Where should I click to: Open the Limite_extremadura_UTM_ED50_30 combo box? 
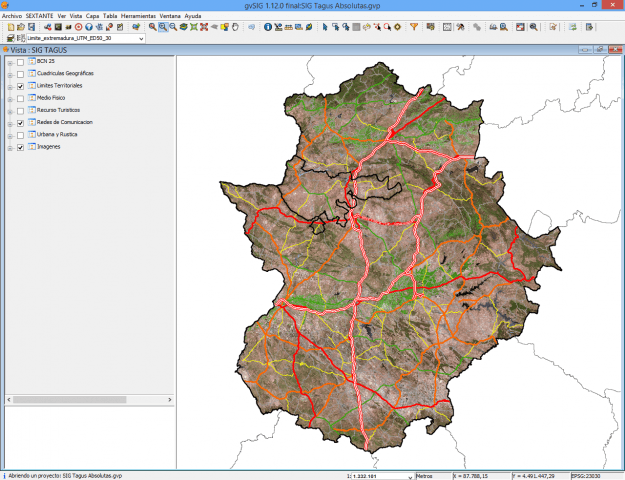pos(86,38)
